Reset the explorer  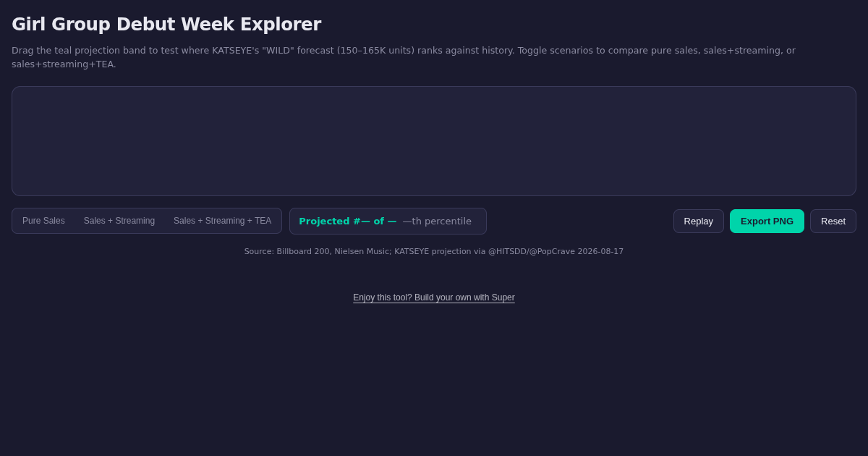[833, 221]
